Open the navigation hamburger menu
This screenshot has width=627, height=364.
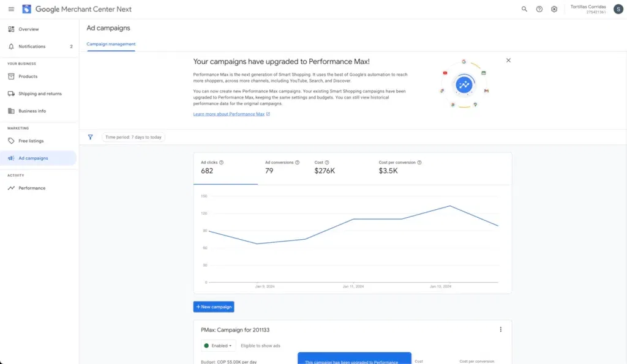[x=10, y=9]
